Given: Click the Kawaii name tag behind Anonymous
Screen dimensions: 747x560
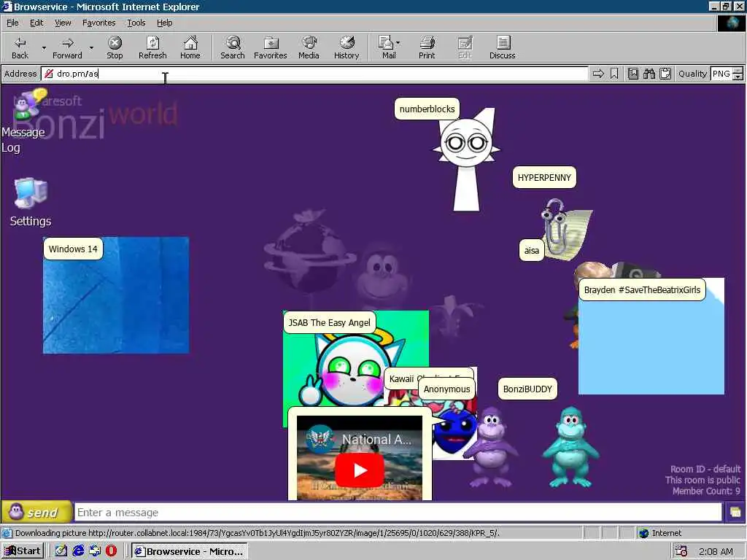Looking at the screenshot, I should click(x=401, y=378).
